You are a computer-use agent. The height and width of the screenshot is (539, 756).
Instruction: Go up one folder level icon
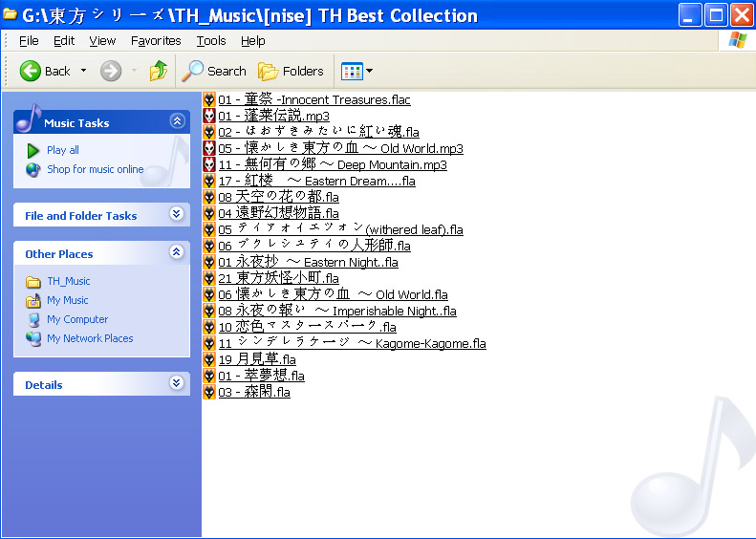pos(158,71)
